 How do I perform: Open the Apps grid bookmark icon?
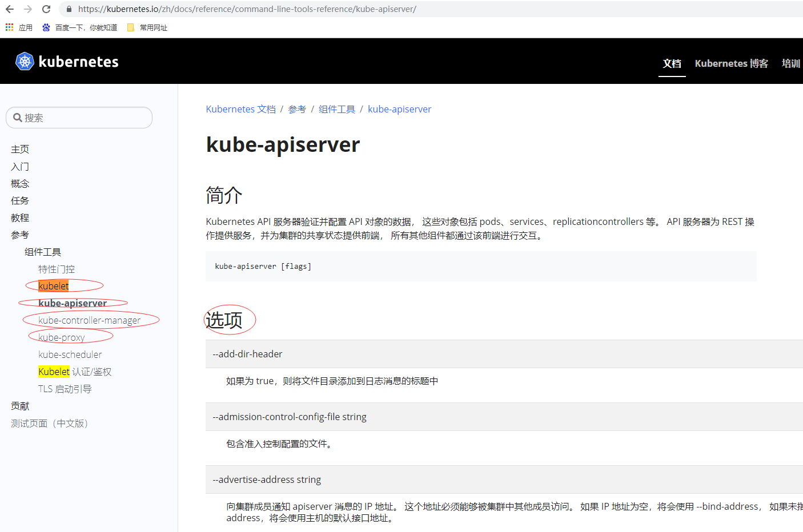click(9, 27)
